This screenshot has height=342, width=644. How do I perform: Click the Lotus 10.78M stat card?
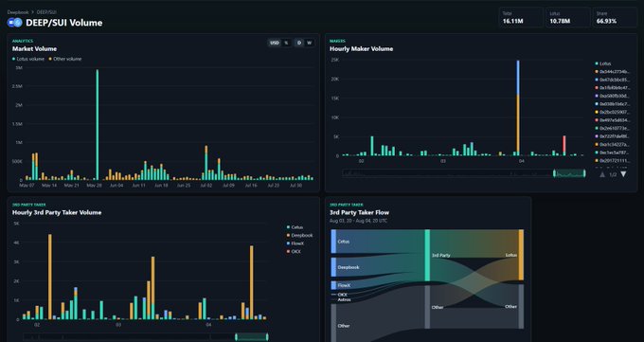click(567, 17)
